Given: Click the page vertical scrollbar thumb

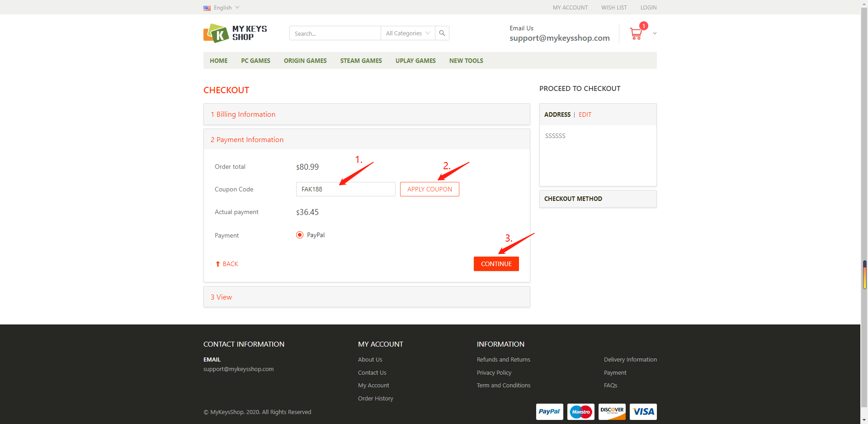Looking at the screenshot, I should pyautogui.click(x=864, y=275).
